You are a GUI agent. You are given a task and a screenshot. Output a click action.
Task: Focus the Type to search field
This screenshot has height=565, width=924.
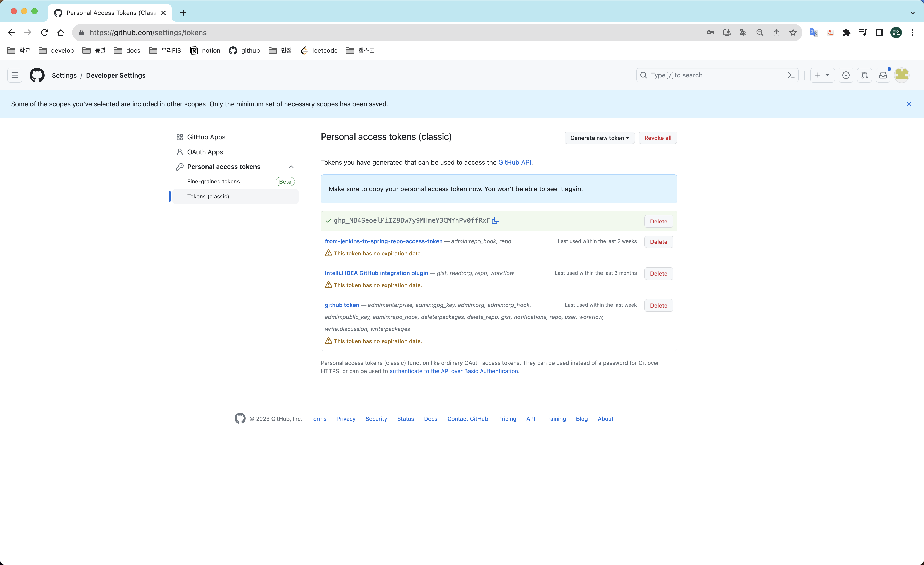[x=713, y=75]
